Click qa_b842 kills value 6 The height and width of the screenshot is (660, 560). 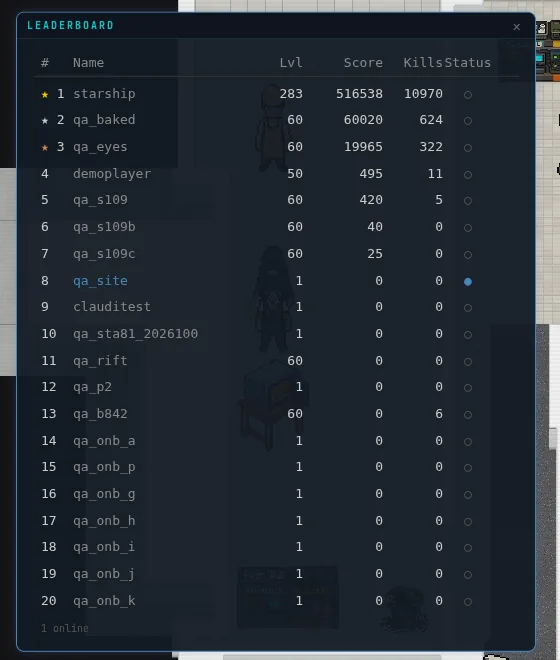click(439, 414)
